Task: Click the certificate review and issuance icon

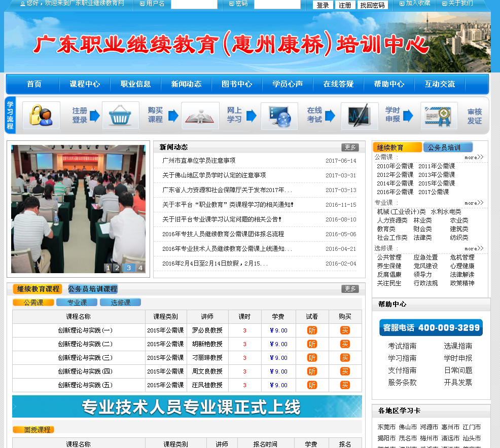Action: (x=439, y=116)
